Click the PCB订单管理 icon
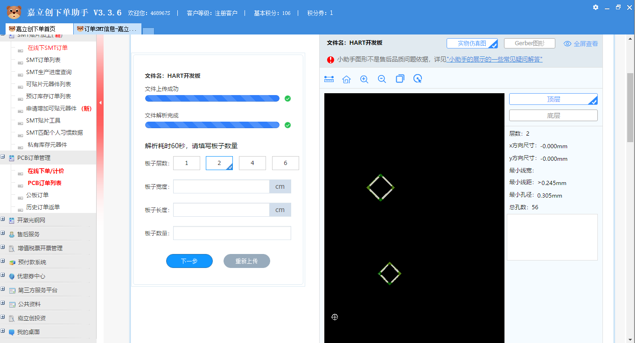This screenshot has width=644, height=343. [12, 158]
